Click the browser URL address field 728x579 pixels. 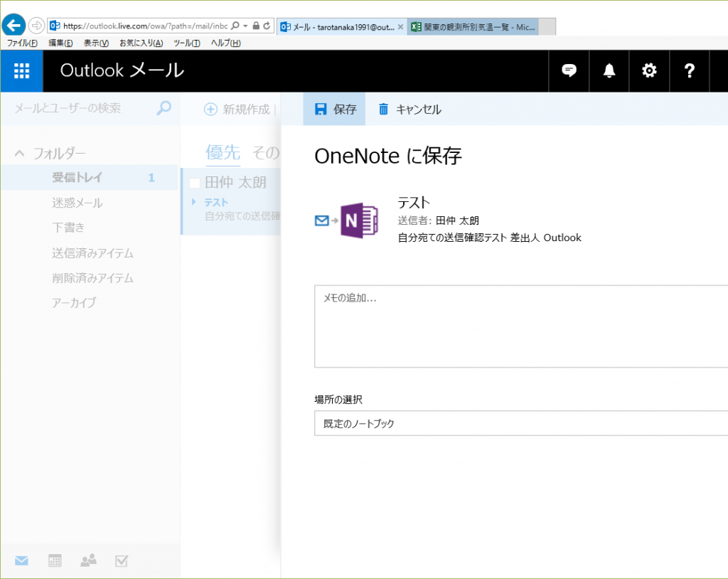pyautogui.click(x=145, y=26)
